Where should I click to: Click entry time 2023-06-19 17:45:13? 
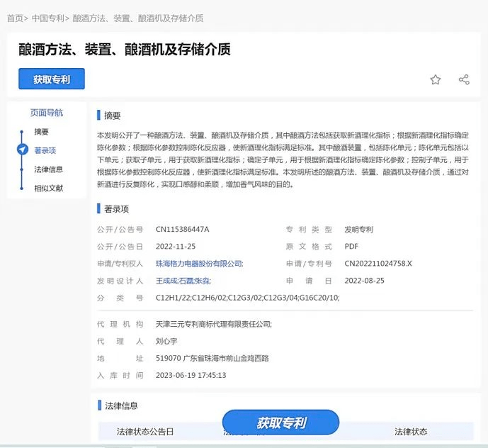click(191, 375)
